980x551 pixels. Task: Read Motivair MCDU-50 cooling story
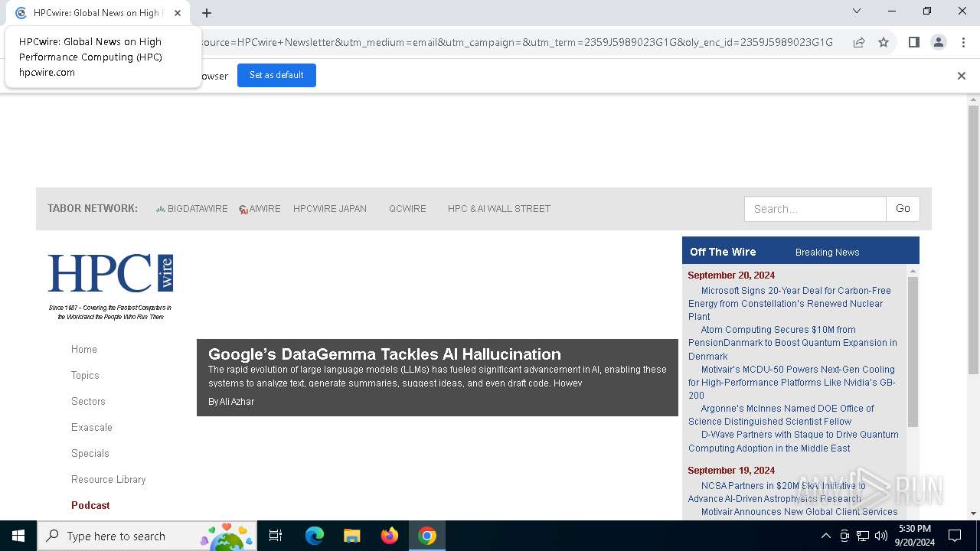792,383
